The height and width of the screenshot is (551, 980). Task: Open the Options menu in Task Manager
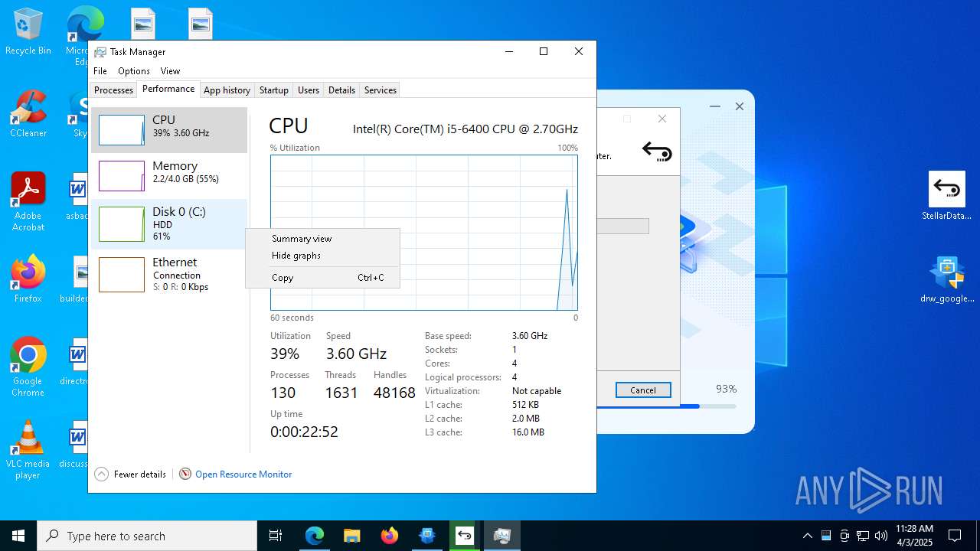pyautogui.click(x=134, y=71)
